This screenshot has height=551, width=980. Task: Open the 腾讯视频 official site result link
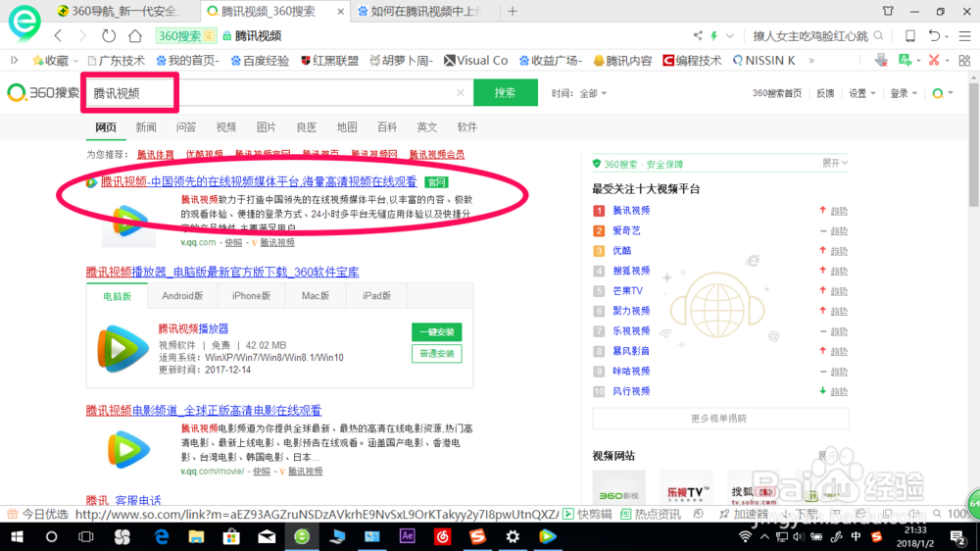[x=259, y=181]
